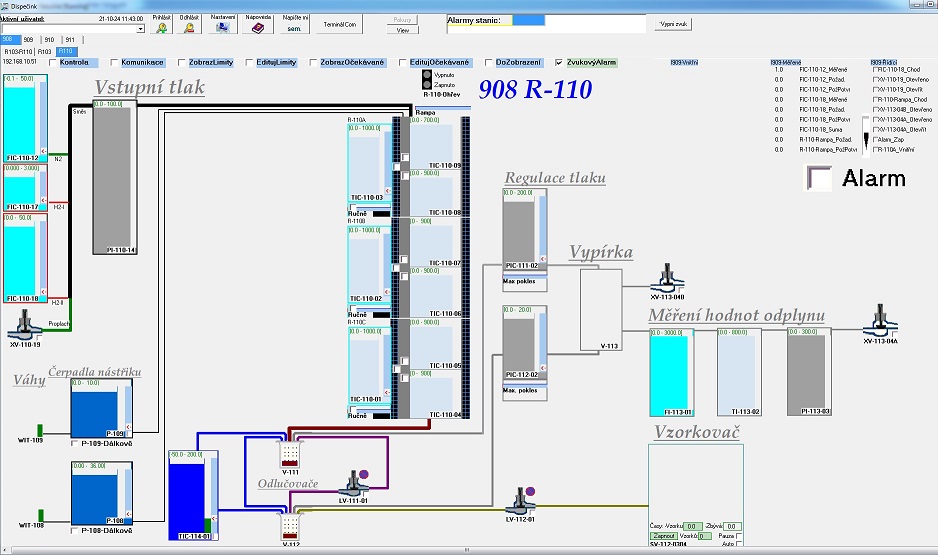
Task: Open the Aktivní uživatel dropdown
Action: 141,29
